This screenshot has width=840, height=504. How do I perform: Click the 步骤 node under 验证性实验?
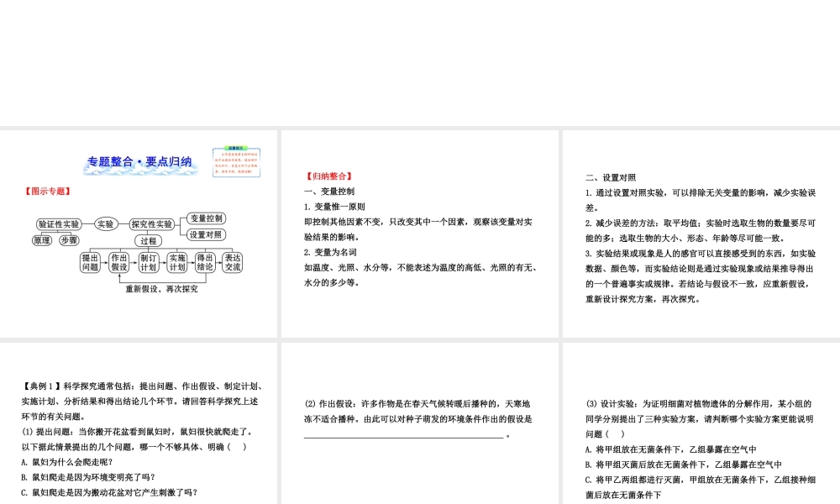[x=69, y=240]
